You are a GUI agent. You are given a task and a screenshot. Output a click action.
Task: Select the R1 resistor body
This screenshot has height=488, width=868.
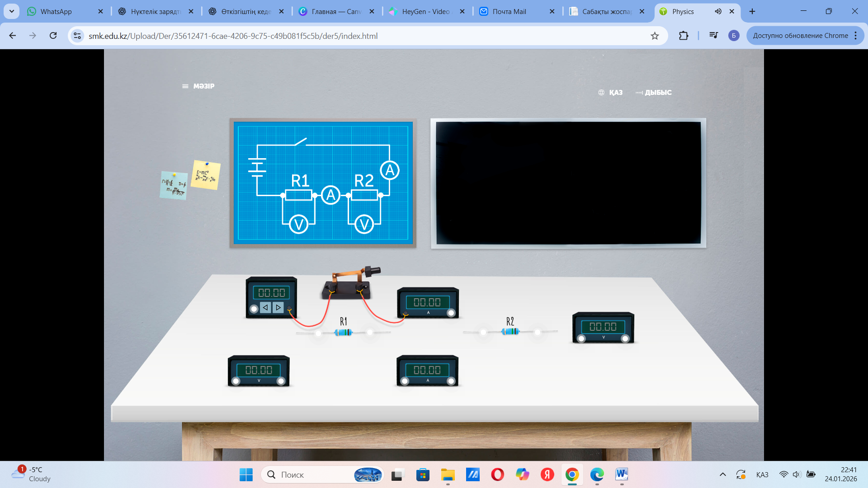[x=343, y=333]
